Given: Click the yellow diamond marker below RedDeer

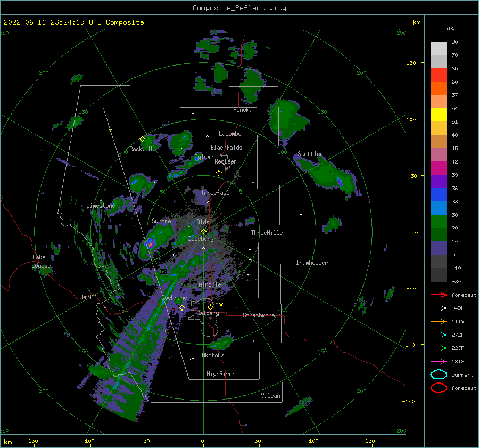Looking at the screenshot, I should click(x=219, y=173).
